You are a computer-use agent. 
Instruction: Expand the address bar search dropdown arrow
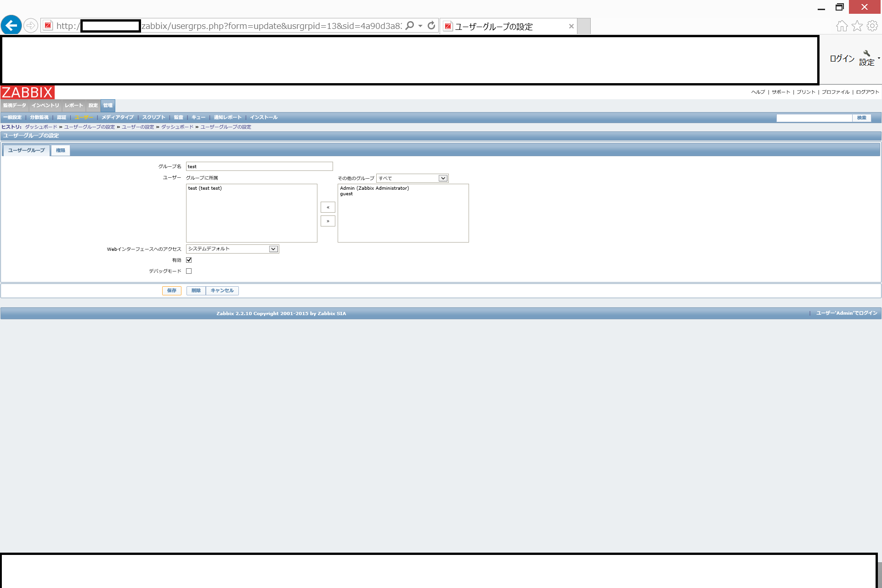pyautogui.click(x=420, y=26)
